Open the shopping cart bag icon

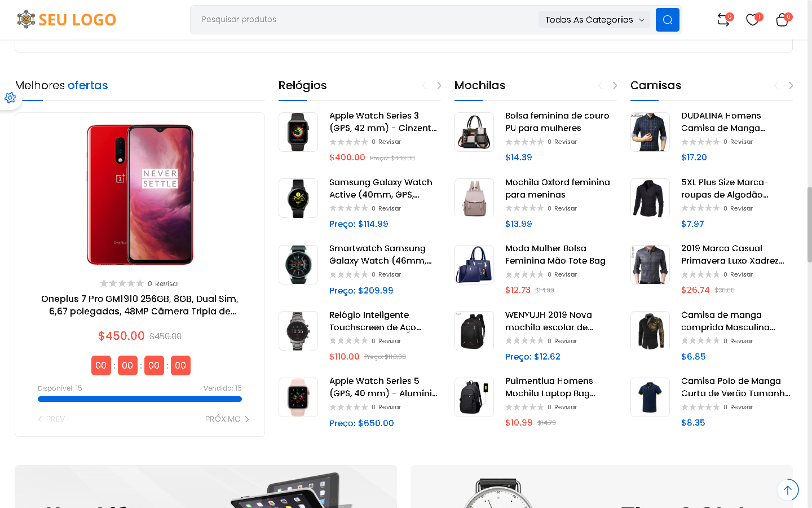click(x=782, y=20)
